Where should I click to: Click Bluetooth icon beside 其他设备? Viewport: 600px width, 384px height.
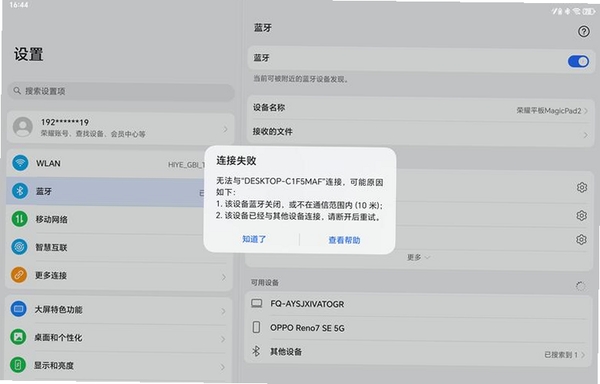click(x=256, y=351)
